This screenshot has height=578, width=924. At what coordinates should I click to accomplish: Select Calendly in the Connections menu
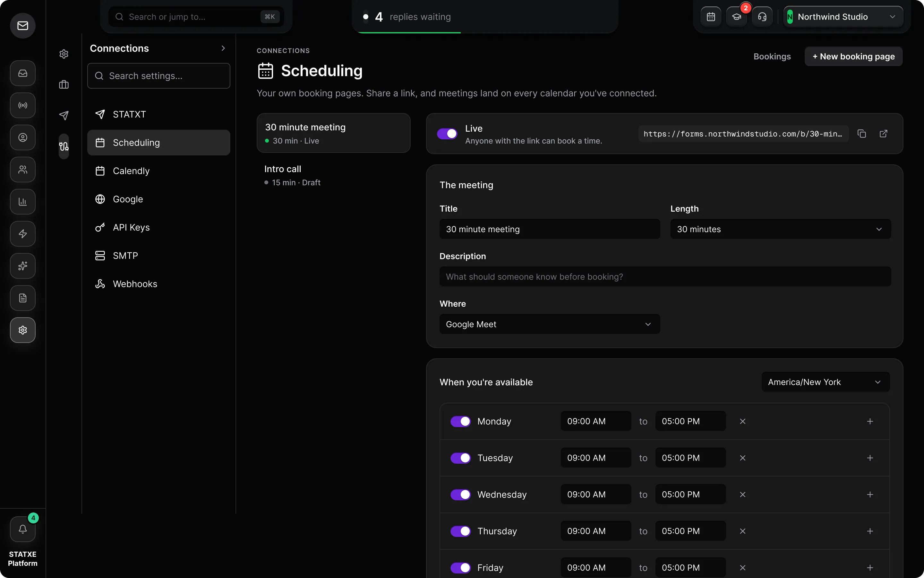(x=158, y=171)
